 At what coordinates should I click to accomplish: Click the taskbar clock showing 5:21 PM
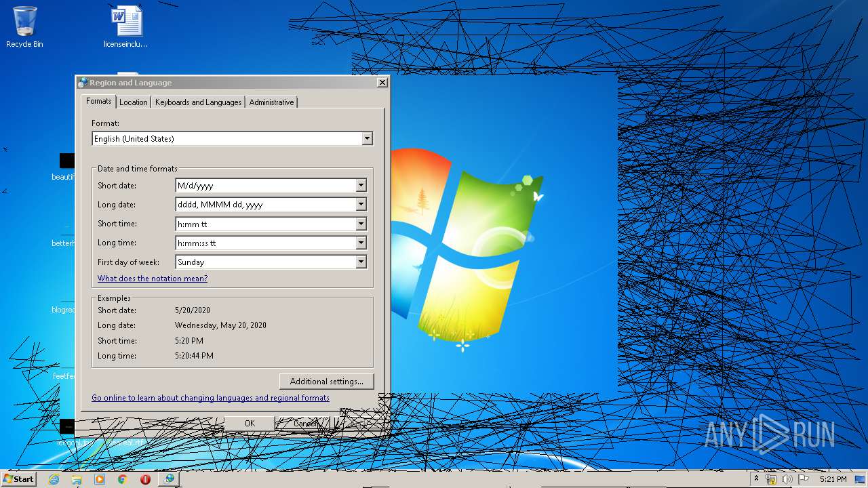click(x=833, y=479)
